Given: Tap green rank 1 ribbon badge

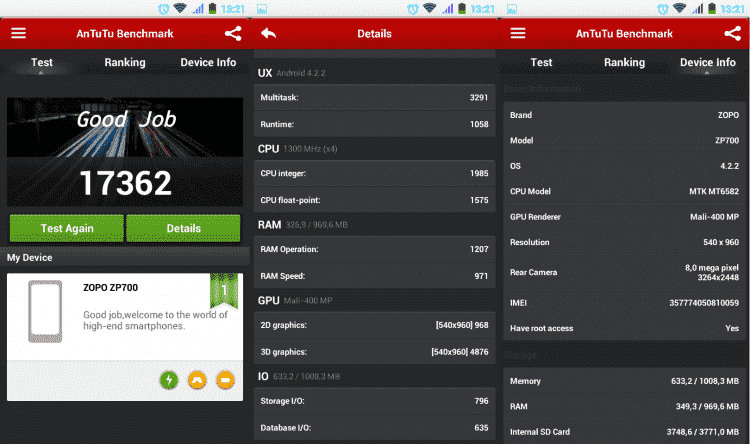Looking at the screenshot, I should (x=224, y=290).
